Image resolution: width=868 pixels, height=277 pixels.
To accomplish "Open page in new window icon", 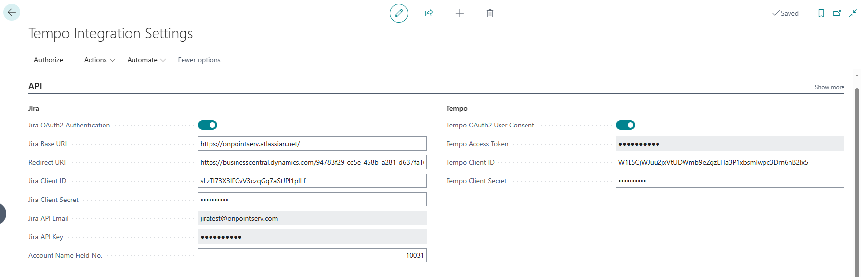I will (x=837, y=13).
